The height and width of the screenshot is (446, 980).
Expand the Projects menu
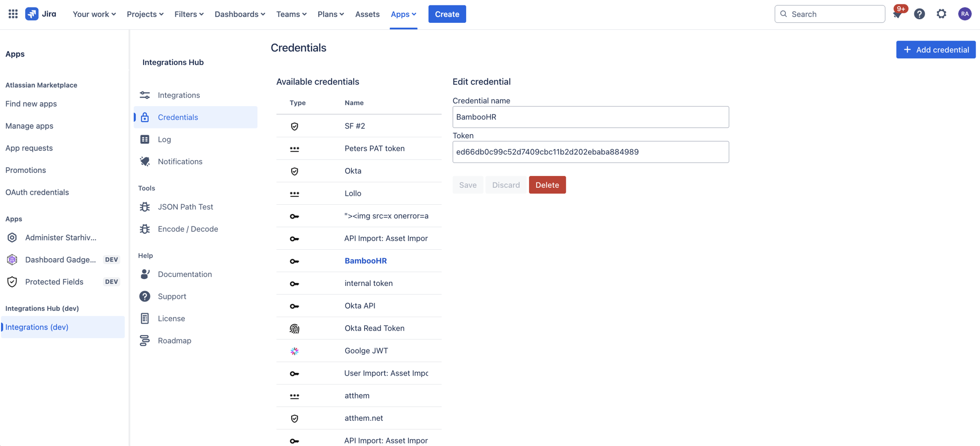pyautogui.click(x=145, y=14)
